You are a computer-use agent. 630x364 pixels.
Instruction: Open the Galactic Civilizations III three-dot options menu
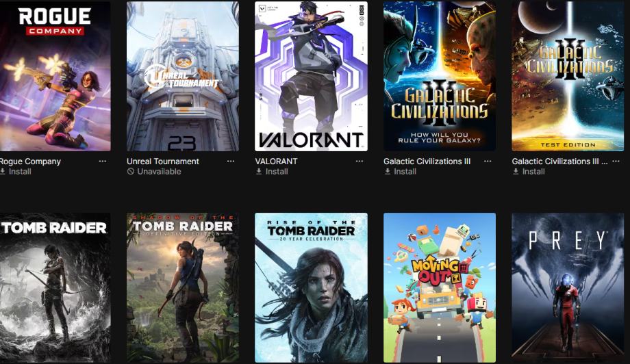point(488,161)
